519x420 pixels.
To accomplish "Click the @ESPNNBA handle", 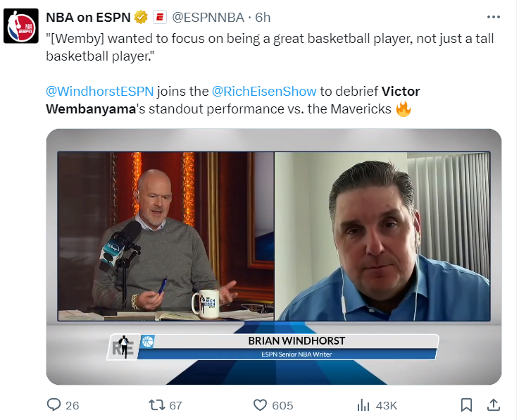I will 208,17.
